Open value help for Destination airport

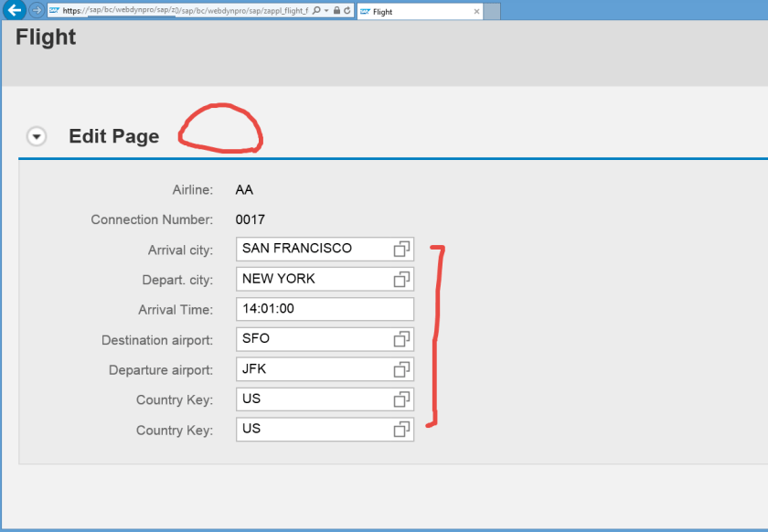[x=401, y=339]
